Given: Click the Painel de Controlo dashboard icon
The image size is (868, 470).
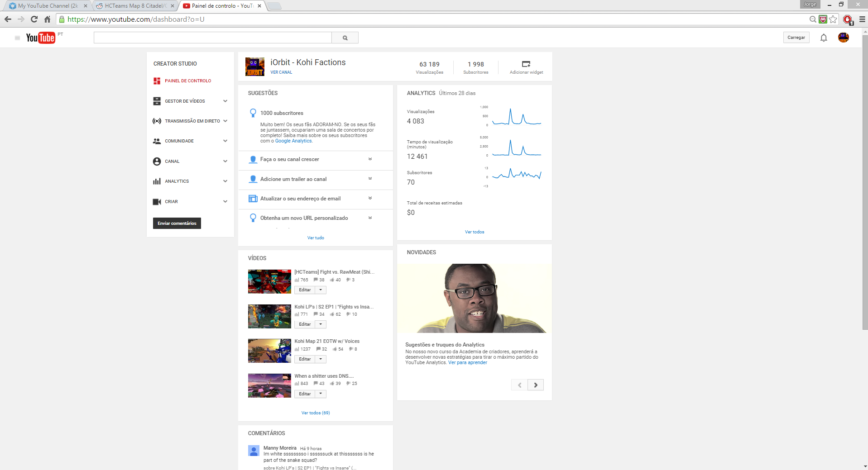Looking at the screenshot, I should 157,81.
